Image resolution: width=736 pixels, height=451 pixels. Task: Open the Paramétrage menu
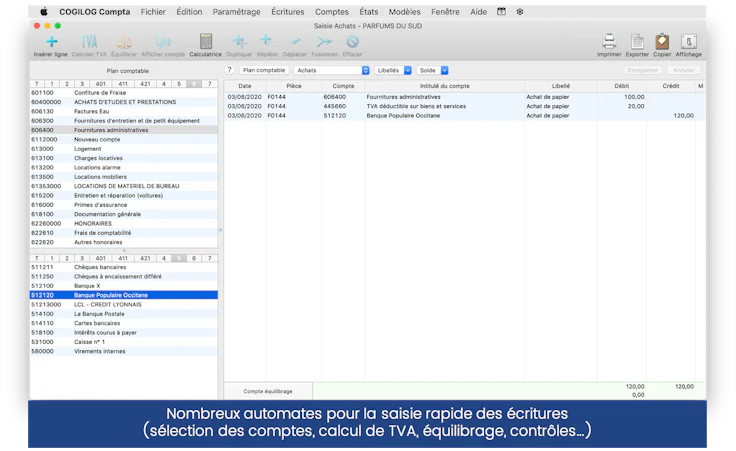coord(236,12)
